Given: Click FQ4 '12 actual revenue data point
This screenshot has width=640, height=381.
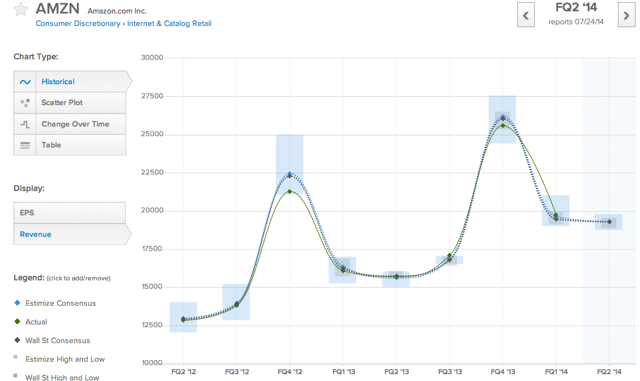Looking at the screenshot, I should click(290, 192).
